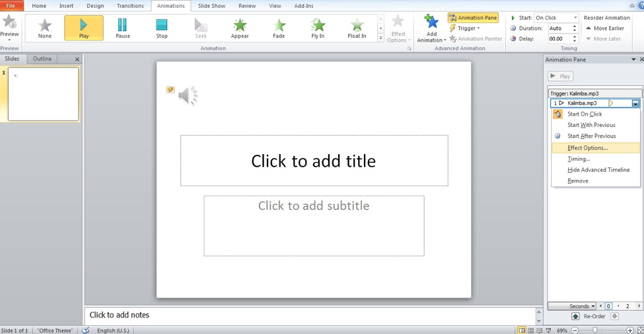The width and height of the screenshot is (644, 334).
Task: Move animation down with Re-Order arrow
Action: tap(614, 316)
